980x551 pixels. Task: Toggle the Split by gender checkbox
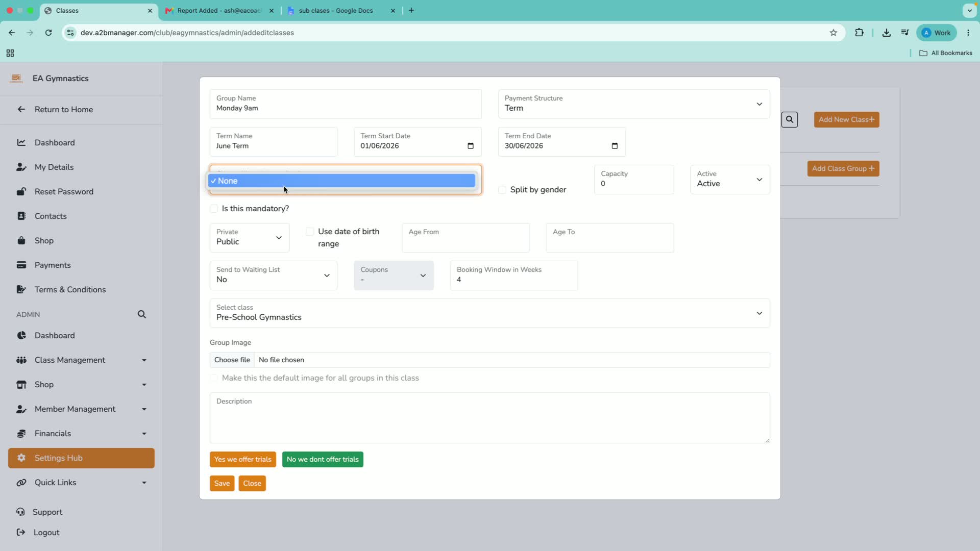(x=502, y=190)
